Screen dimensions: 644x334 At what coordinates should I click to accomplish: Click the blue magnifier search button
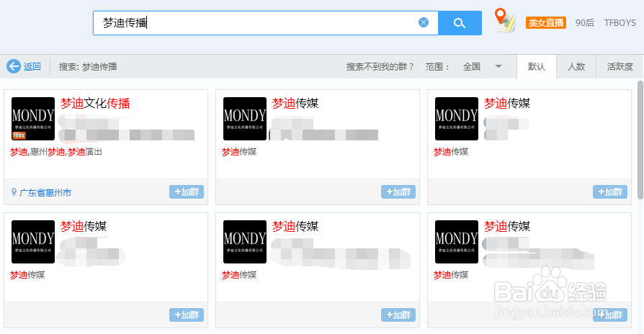tap(460, 23)
